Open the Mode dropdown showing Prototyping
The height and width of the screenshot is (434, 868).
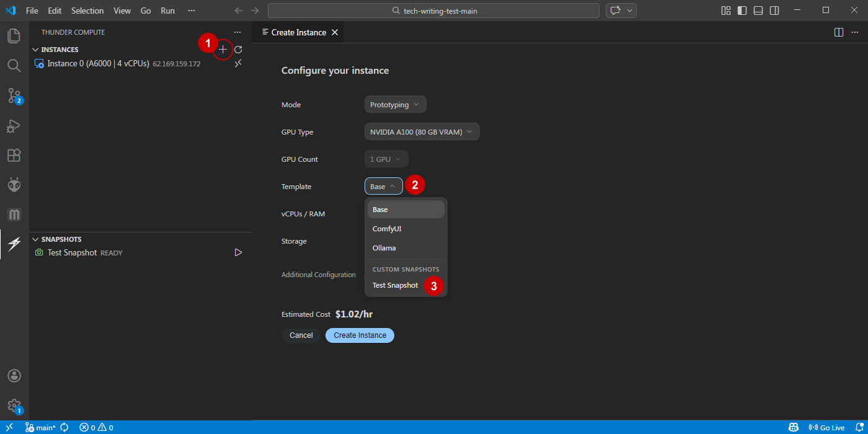(x=396, y=105)
